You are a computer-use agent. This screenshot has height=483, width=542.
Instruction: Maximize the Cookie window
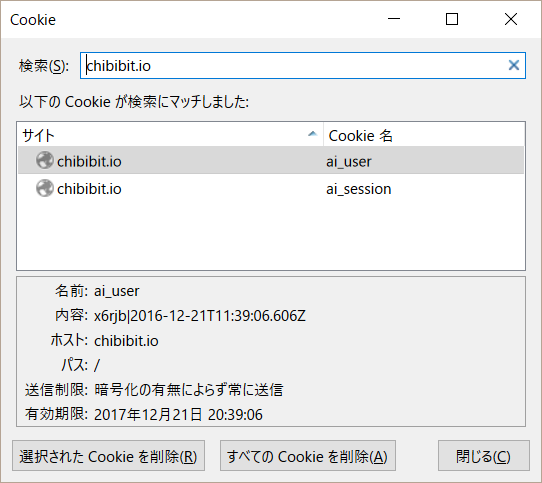pyautogui.click(x=452, y=19)
